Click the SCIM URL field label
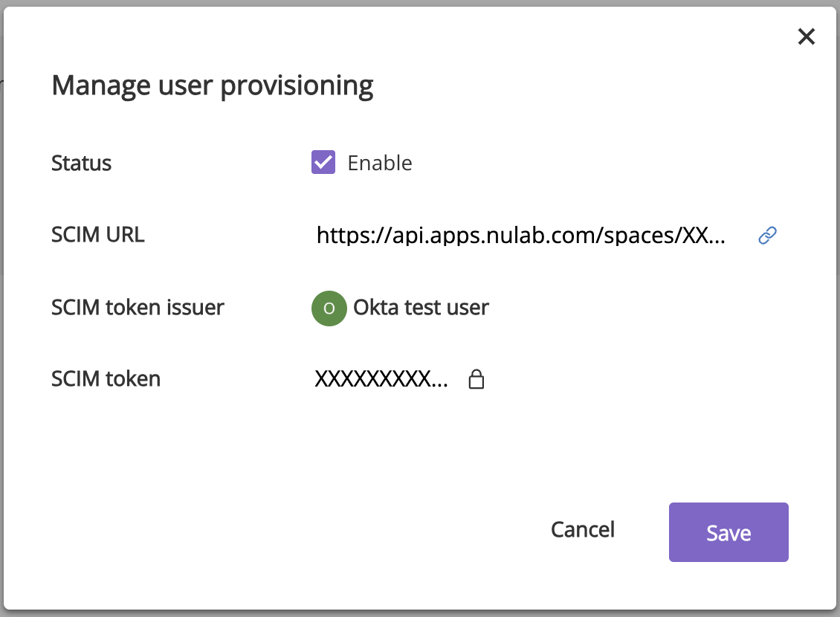The image size is (840, 617). [97, 235]
